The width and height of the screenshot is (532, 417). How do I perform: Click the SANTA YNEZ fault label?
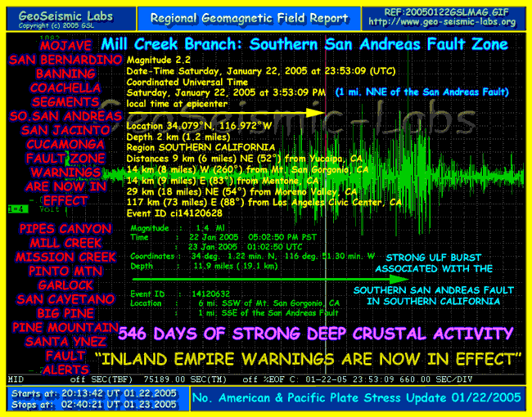click(x=65, y=342)
